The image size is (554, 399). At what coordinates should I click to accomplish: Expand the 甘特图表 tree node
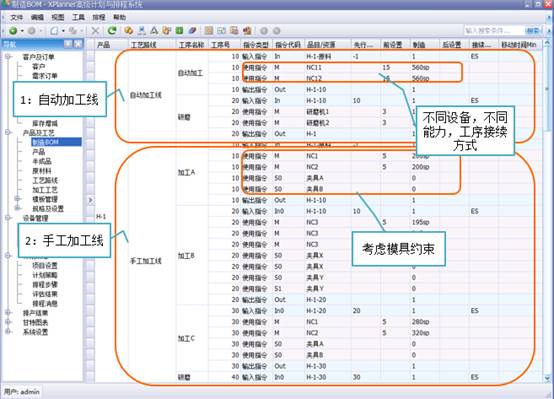click(8, 322)
